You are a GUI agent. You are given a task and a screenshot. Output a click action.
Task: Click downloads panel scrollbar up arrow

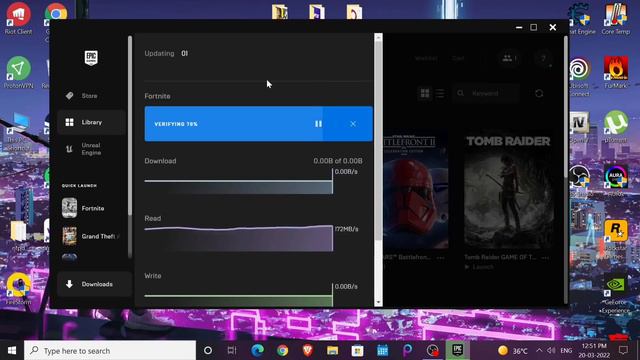coord(378,37)
